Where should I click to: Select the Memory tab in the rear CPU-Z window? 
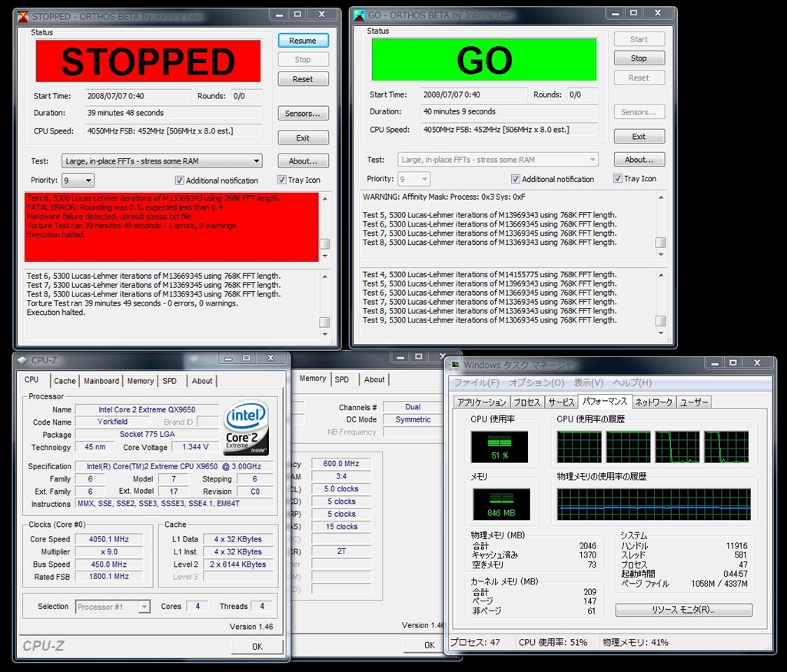[x=313, y=379]
